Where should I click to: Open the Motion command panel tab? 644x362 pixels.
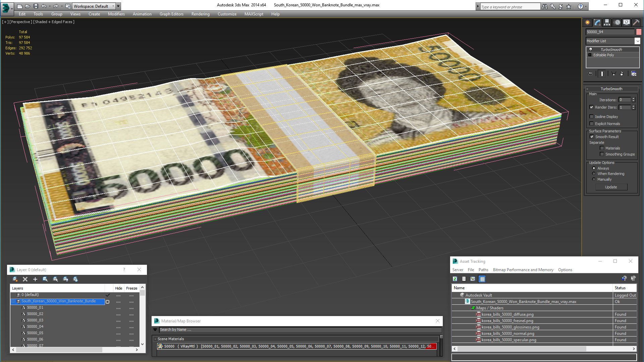click(617, 22)
